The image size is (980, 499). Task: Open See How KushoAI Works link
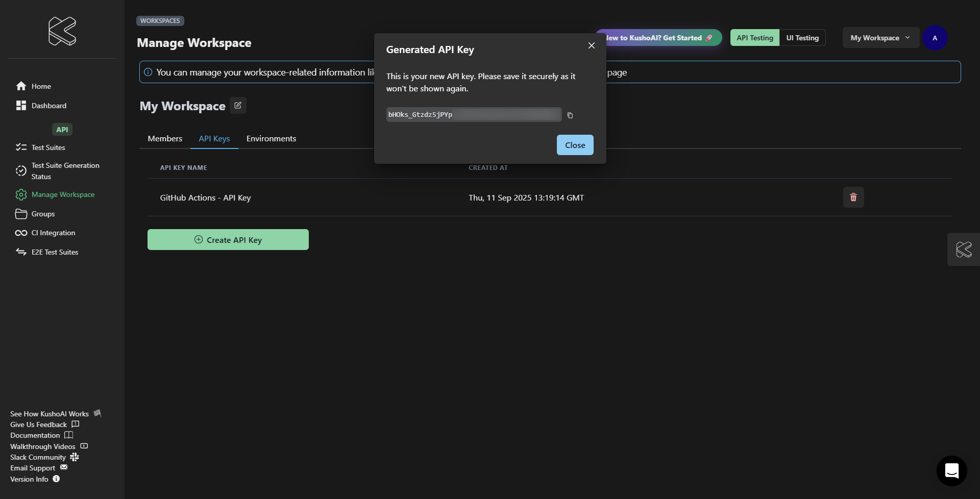click(x=50, y=414)
